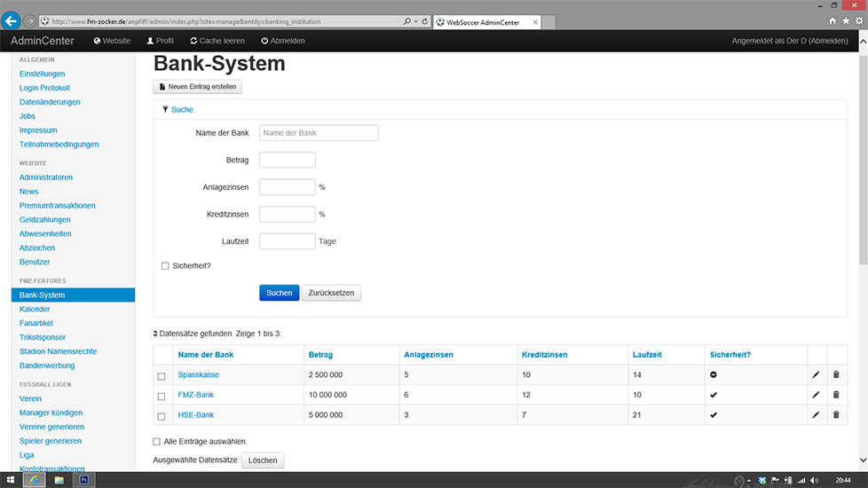Edit the FMZ-Bank entry via pencil icon
The image size is (868, 488).
pyautogui.click(x=816, y=395)
